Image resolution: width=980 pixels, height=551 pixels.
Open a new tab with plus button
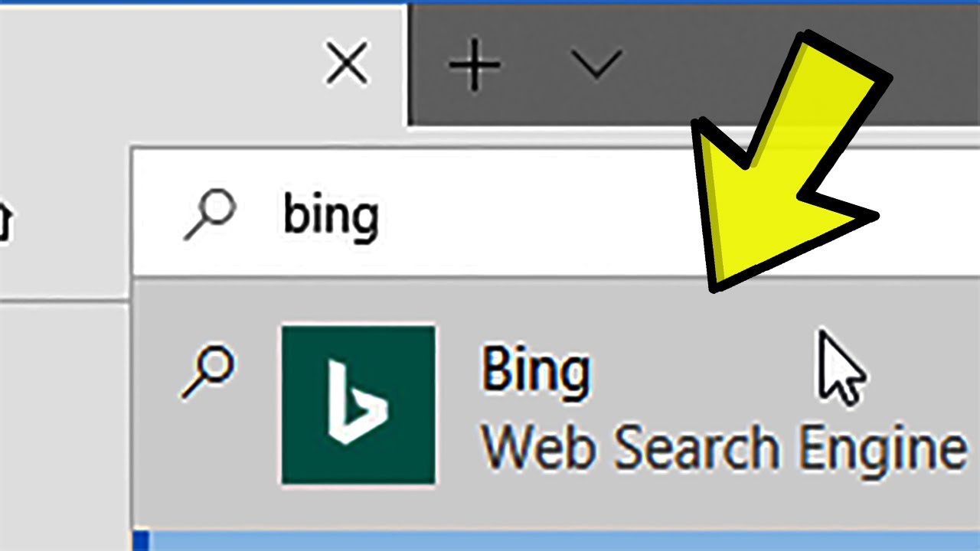475,65
